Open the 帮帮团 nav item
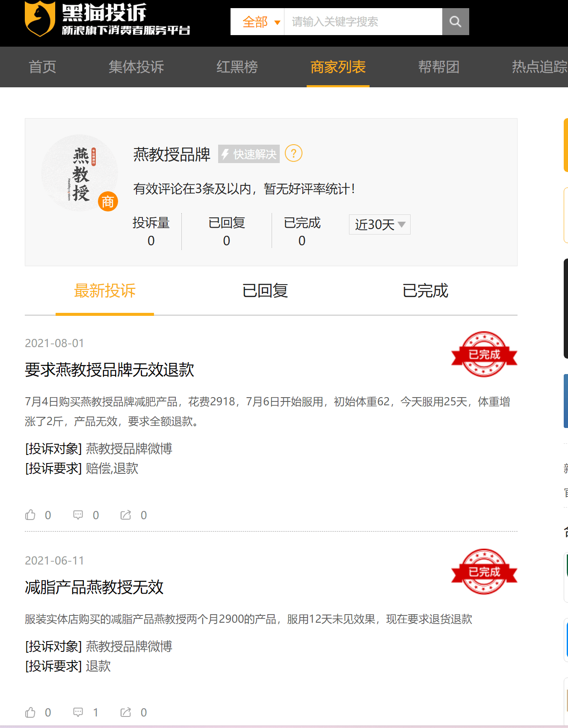Screen dimensions: 568x728 pos(439,67)
